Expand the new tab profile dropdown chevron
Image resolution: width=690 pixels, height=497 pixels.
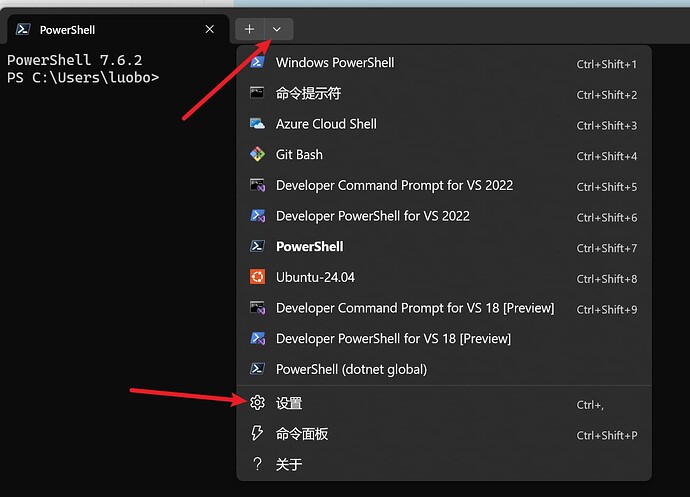click(x=276, y=29)
